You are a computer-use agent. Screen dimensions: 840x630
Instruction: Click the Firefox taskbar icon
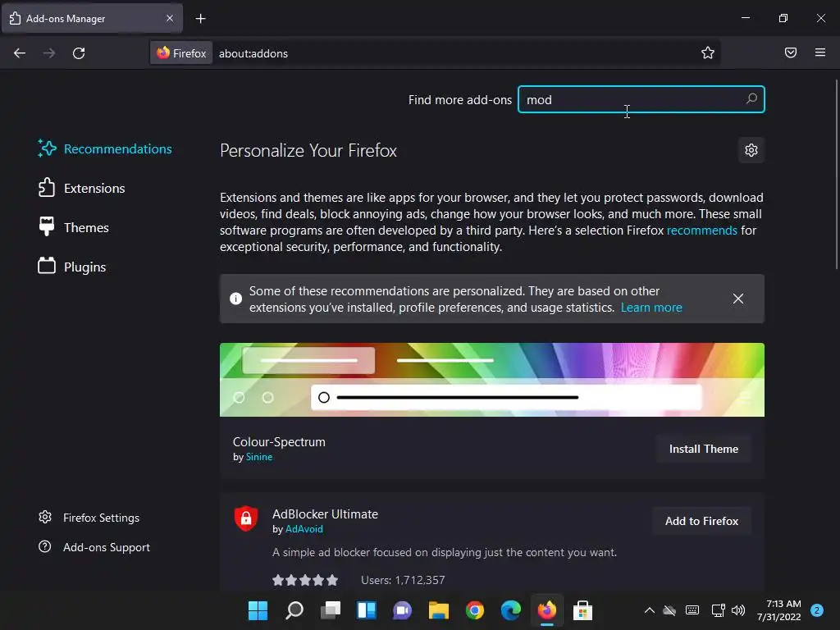click(x=547, y=610)
